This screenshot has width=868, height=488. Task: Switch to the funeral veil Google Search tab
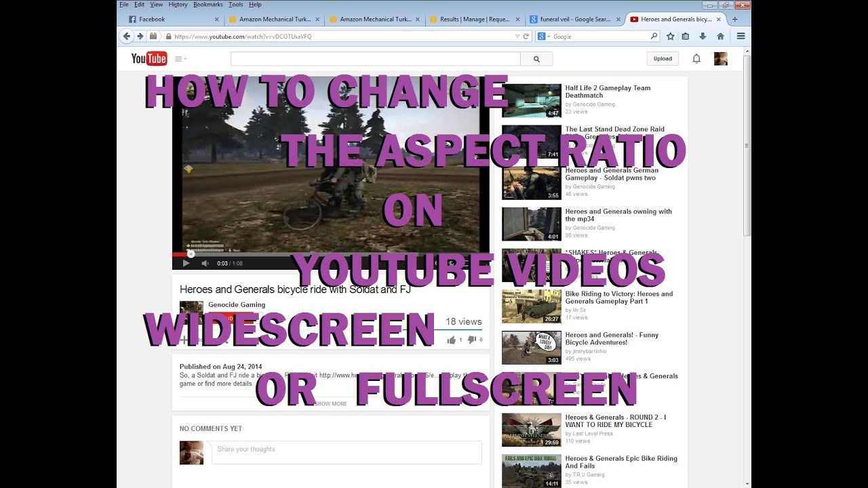click(x=575, y=20)
